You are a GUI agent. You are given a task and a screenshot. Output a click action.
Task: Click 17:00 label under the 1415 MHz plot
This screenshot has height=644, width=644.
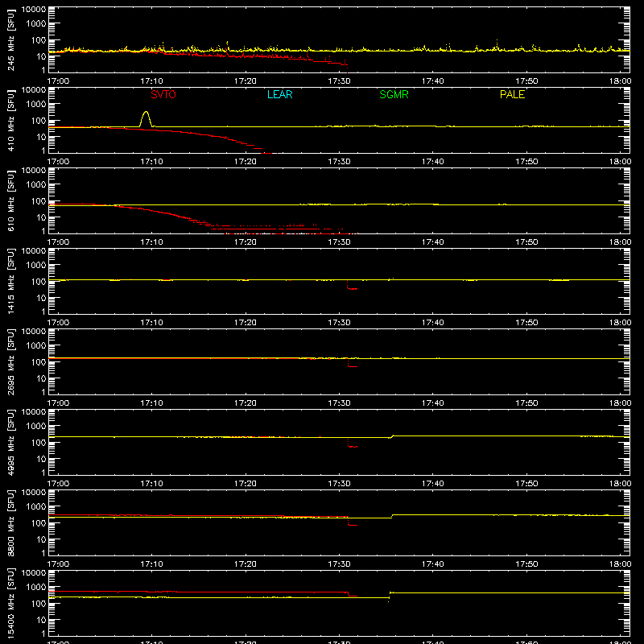(x=58, y=323)
